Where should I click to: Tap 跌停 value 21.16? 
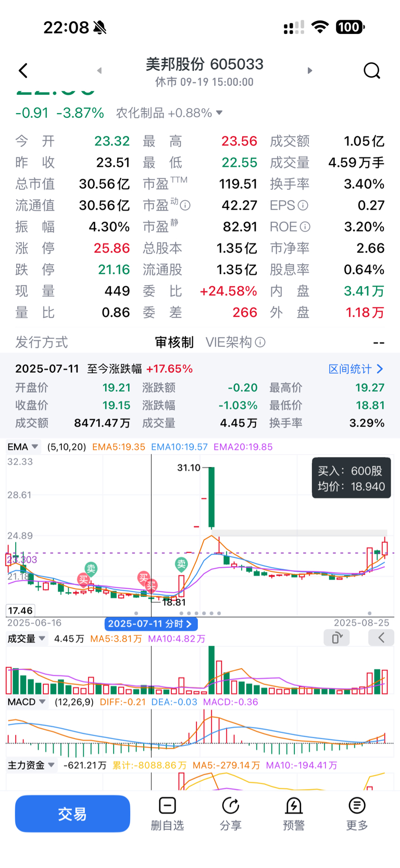pos(114,270)
